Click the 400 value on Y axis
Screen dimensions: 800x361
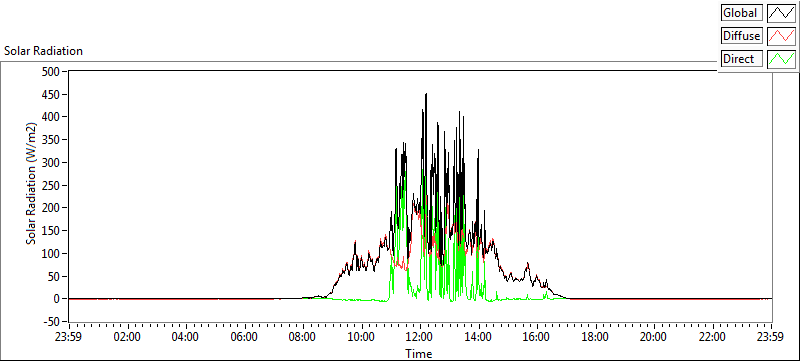click(51, 117)
